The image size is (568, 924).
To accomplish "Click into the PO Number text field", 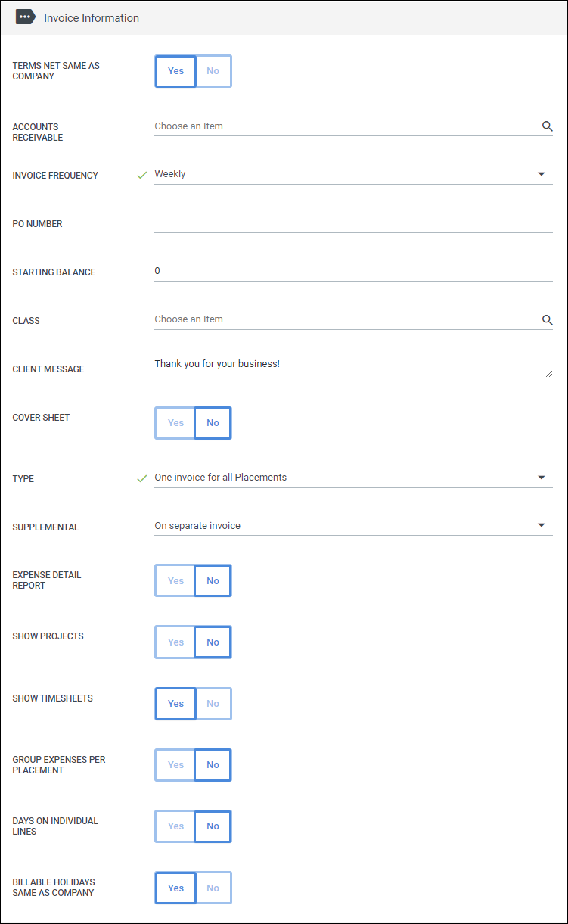I will (x=352, y=223).
